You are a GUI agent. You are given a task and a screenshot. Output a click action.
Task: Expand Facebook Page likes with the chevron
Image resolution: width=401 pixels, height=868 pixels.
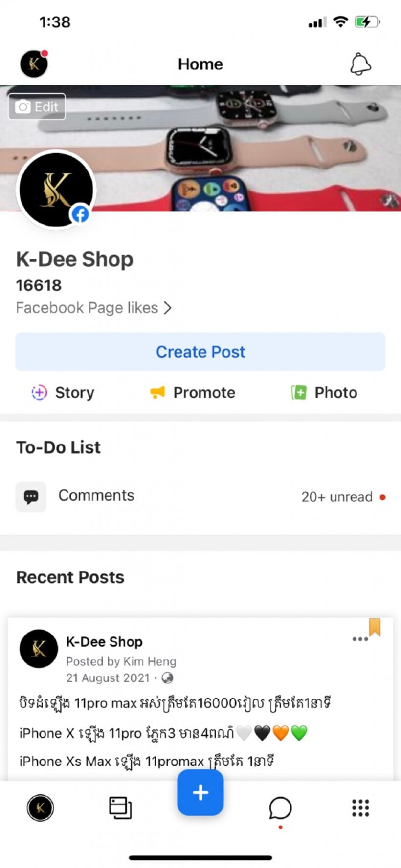pyautogui.click(x=168, y=308)
